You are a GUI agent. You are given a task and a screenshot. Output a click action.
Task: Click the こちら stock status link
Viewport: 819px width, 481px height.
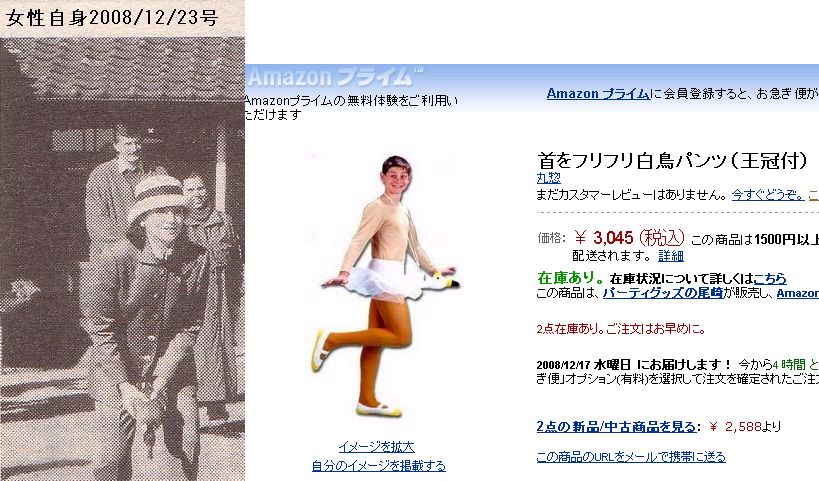coord(770,278)
